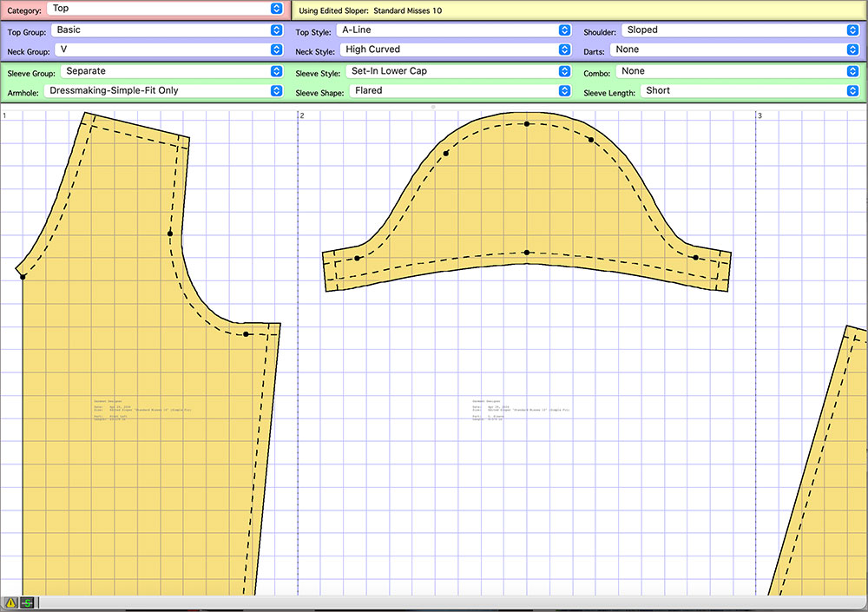Click the center control point on sleeve hem
The image size is (868, 612).
click(527, 253)
